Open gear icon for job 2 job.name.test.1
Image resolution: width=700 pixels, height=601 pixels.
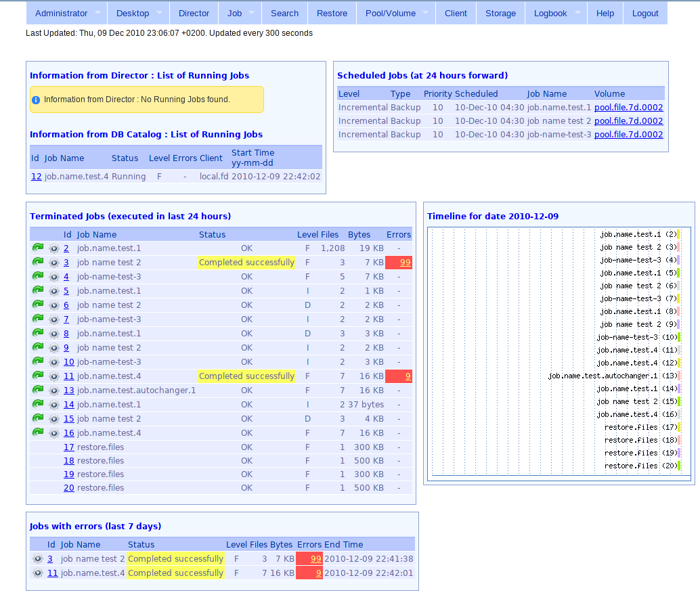[x=54, y=248]
